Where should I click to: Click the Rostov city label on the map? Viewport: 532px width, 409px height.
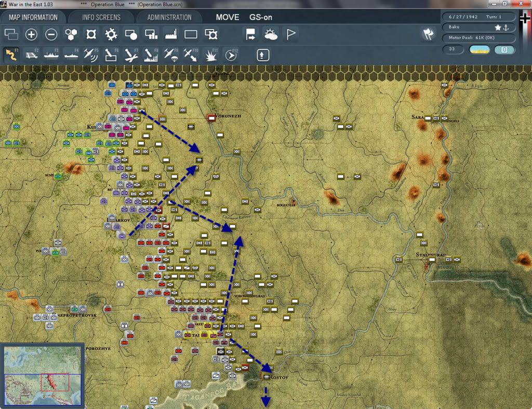279,377
